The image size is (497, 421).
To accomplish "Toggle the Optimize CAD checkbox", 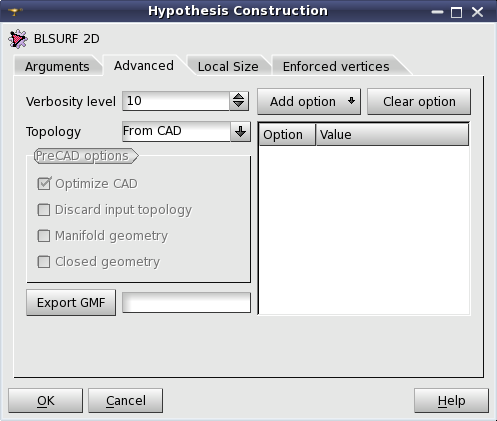I will tap(44, 184).
